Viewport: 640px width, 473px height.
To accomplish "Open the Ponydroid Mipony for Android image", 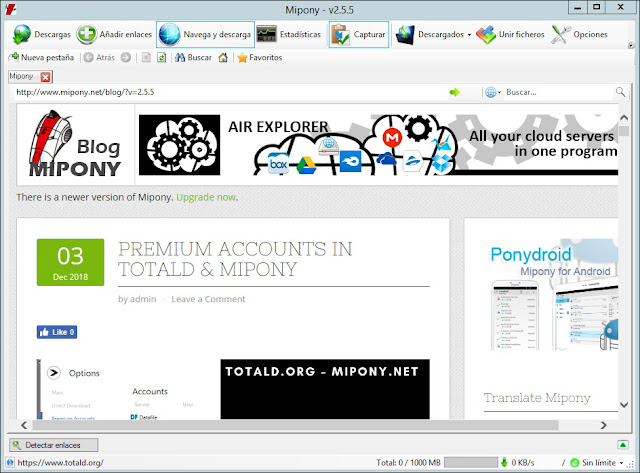I will (554, 295).
